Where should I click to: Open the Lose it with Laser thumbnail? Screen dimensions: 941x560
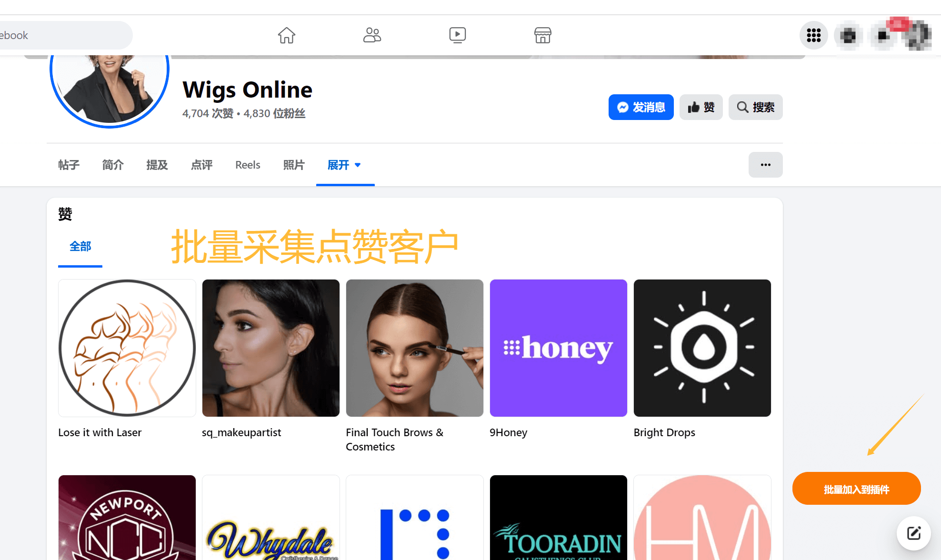127,348
